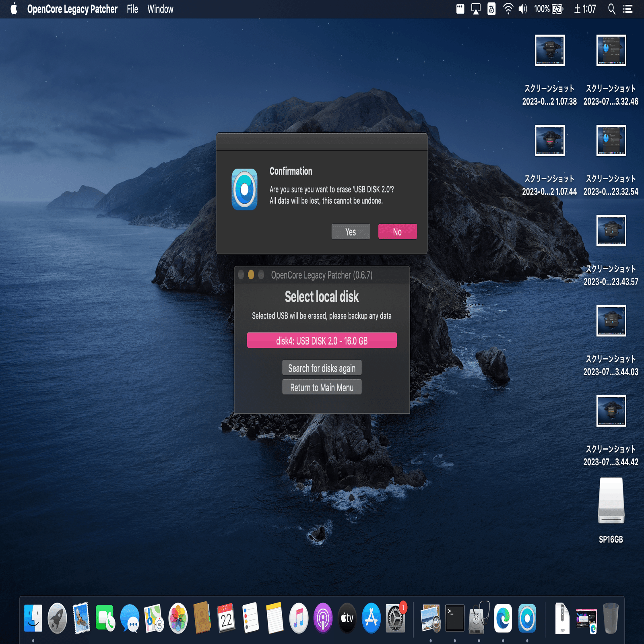Select screenshot thumbnail ending 3.44.03
The width and height of the screenshot is (644, 644).
[x=611, y=321]
